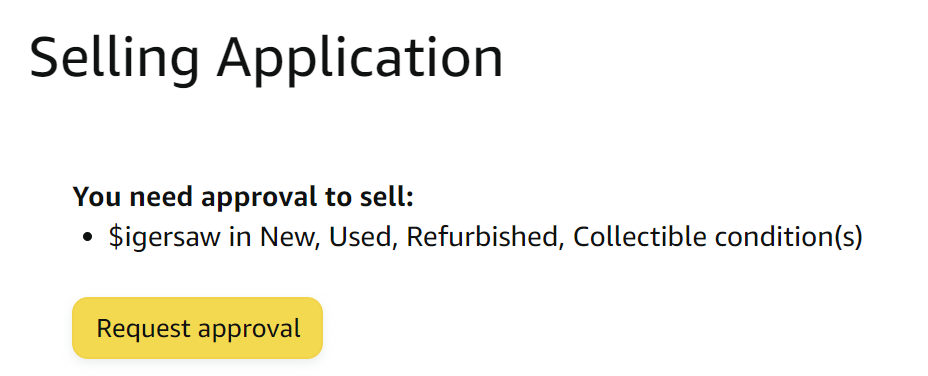The width and height of the screenshot is (928, 376).
Task: Click the bullet point before $igersaw
Action: coord(88,237)
